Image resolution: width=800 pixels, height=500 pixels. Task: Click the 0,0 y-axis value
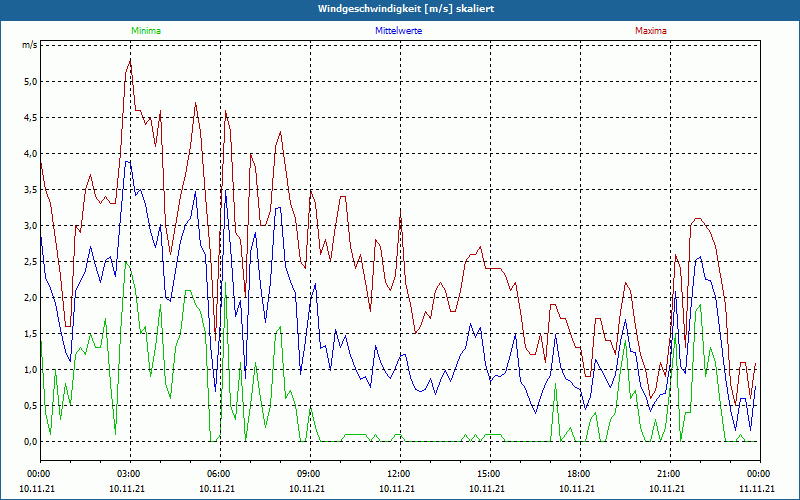[x=31, y=441]
